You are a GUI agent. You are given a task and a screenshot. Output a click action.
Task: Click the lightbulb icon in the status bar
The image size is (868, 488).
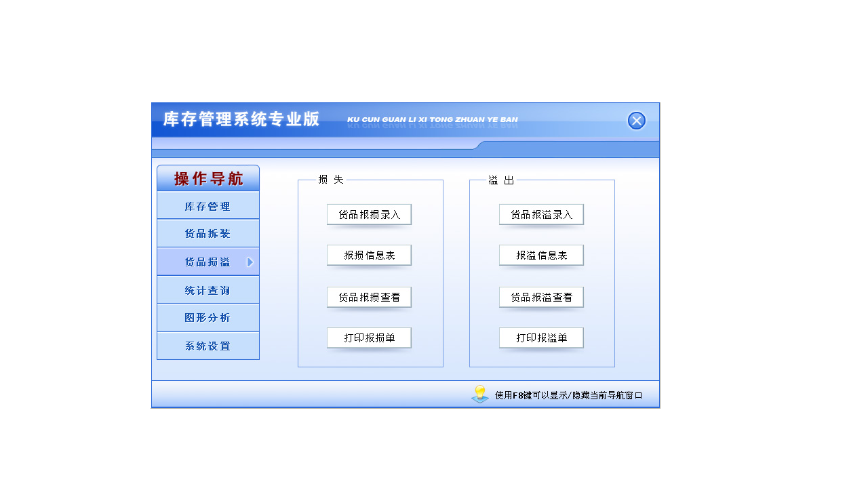(481, 393)
